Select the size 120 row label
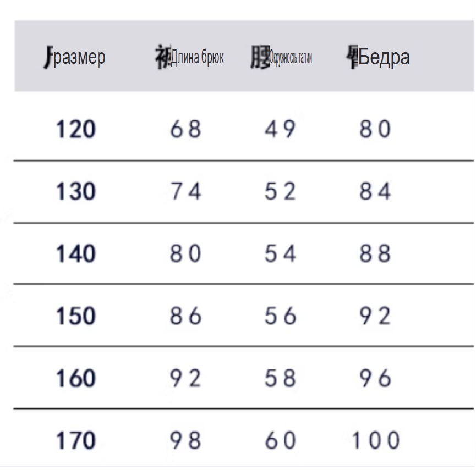Screen dimensions: 476x470 pos(76,130)
